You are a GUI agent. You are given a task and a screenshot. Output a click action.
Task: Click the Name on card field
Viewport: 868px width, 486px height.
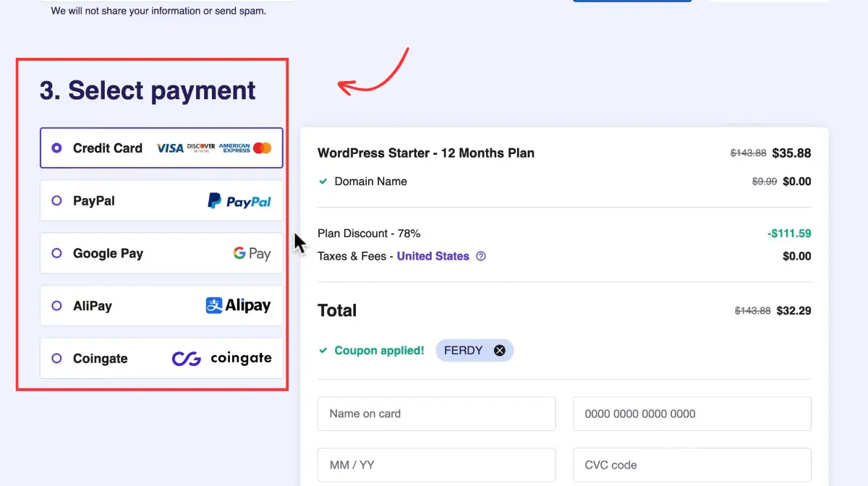point(436,413)
